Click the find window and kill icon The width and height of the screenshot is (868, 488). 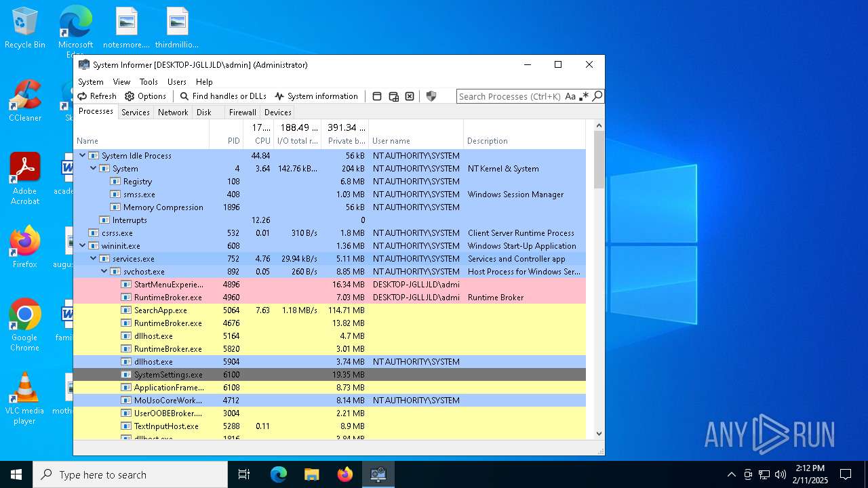click(x=410, y=96)
